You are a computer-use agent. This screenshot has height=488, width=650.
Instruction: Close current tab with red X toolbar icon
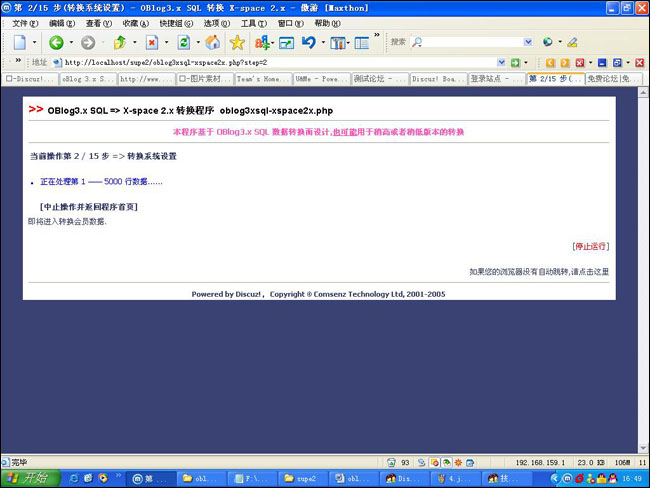click(580, 63)
